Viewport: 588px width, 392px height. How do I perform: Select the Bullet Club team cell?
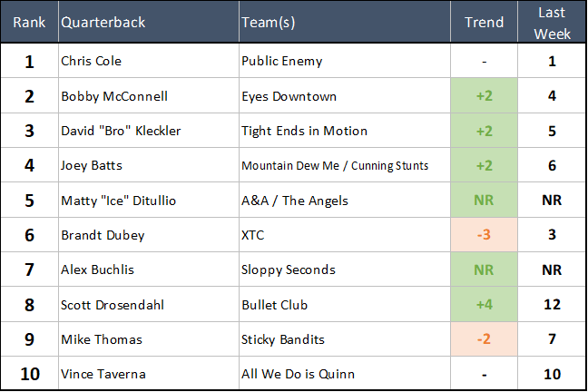tap(276, 304)
